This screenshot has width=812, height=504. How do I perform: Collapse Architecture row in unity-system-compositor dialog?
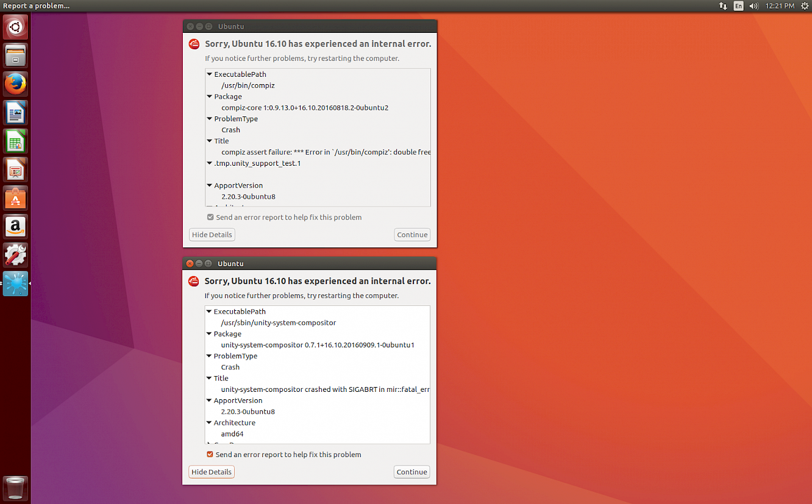(x=208, y=422)
